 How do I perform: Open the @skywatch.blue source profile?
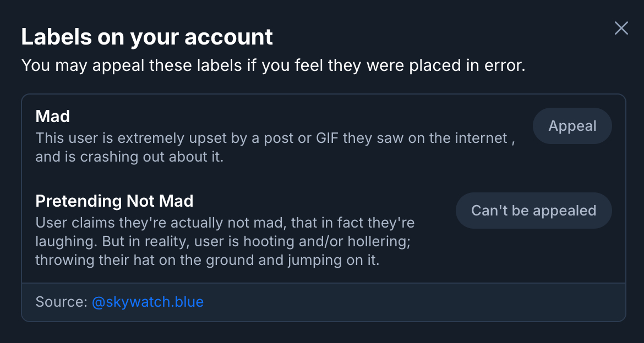148,302
